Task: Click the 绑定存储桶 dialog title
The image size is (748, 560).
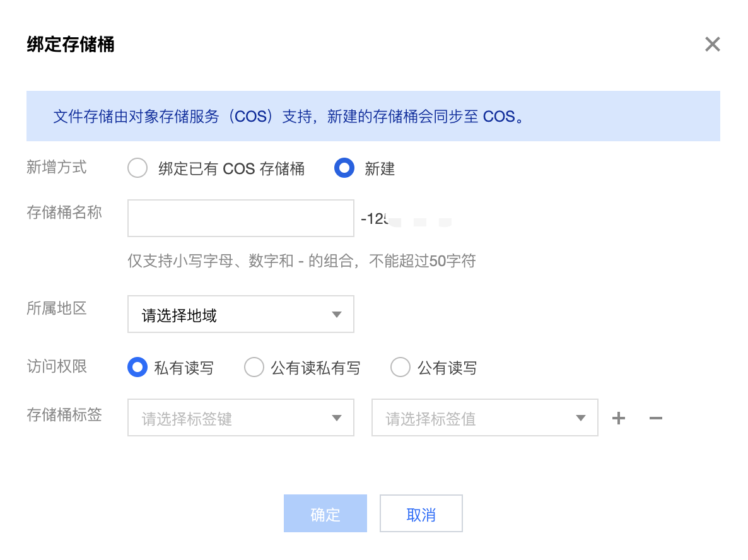Action: (71, 45)
